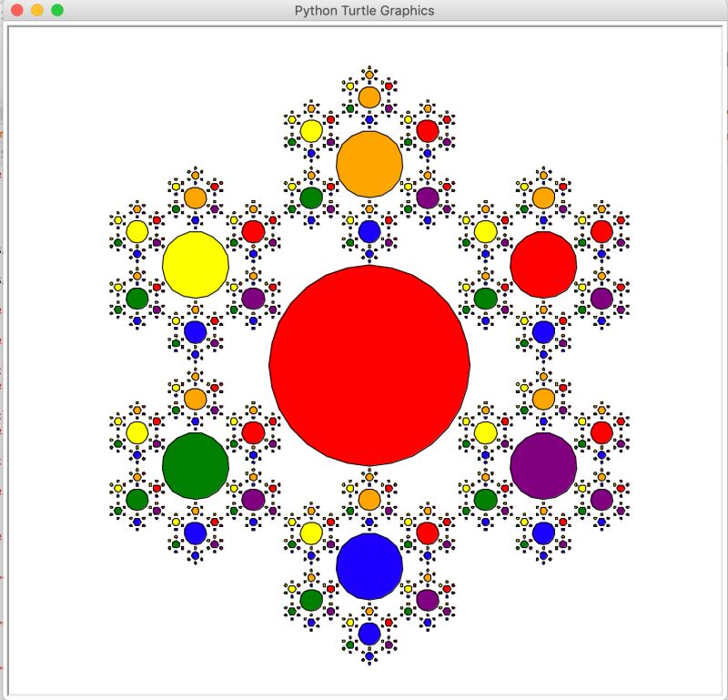The height and width of the screenshot is (700, 728).
Task: Select the large green circle at lower left
Action: coord(194,464)
